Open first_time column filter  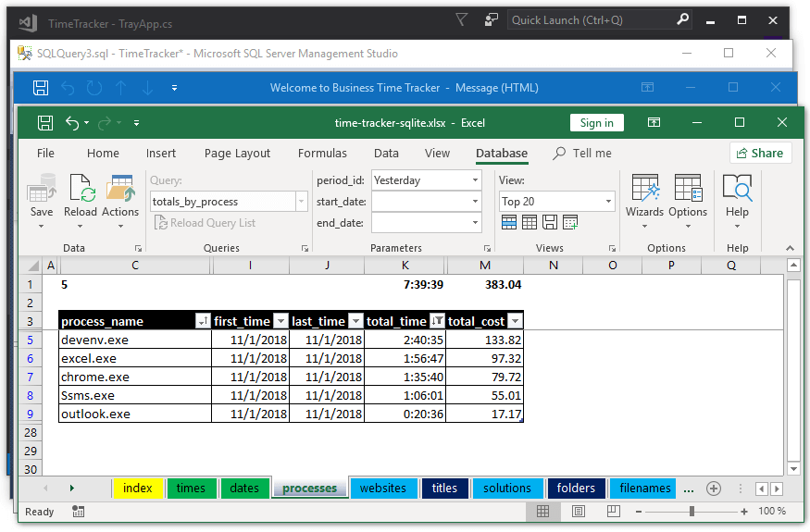[x=280, y=321]
